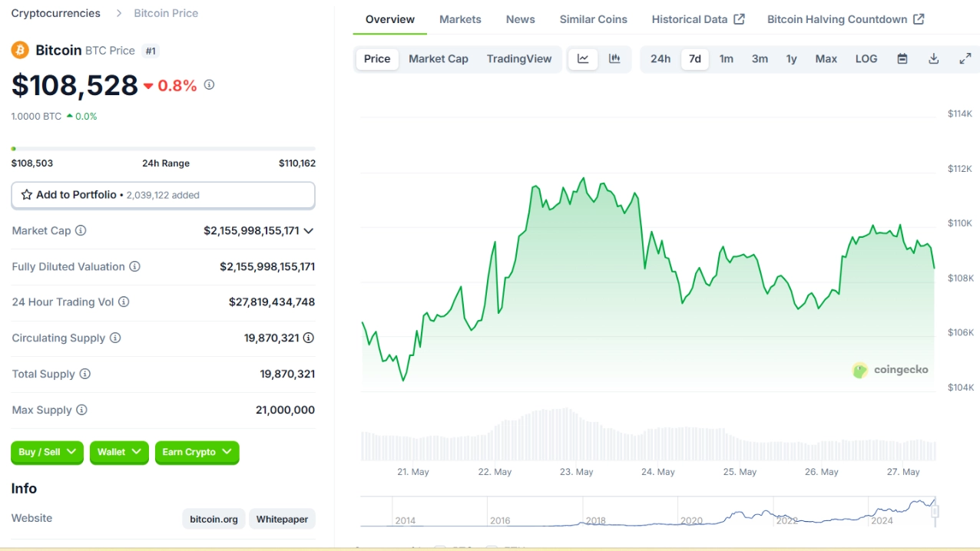
Task: Set chart range to Max
Action: (826, 59)
